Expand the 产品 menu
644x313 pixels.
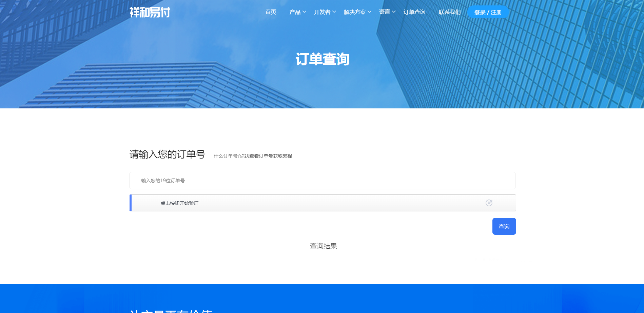(295, 12)
